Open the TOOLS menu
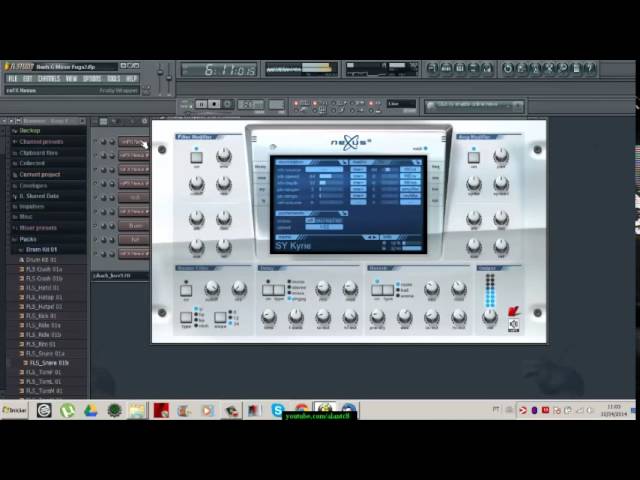This screenshot has width=640, height=480. tap(113, 79)
